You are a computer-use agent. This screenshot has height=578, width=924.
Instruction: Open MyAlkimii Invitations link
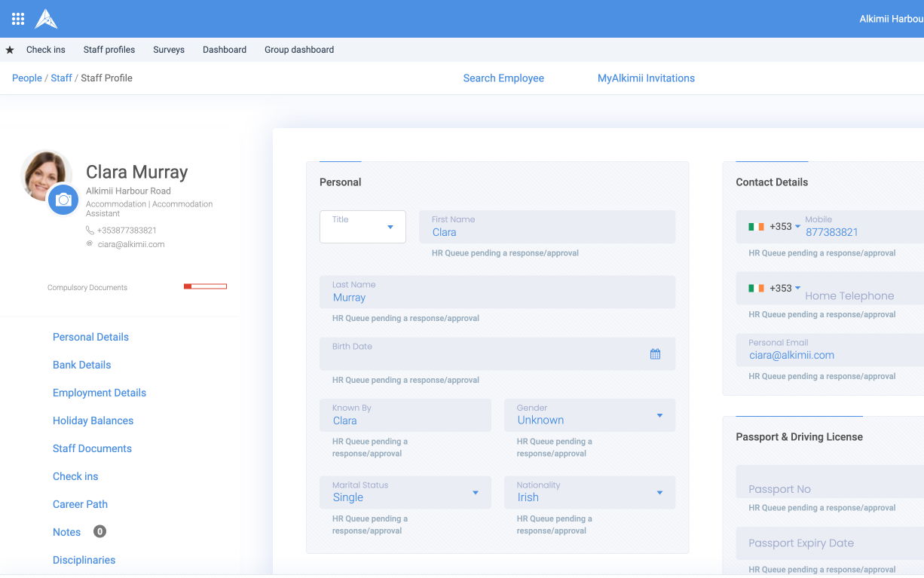[646, 78]
